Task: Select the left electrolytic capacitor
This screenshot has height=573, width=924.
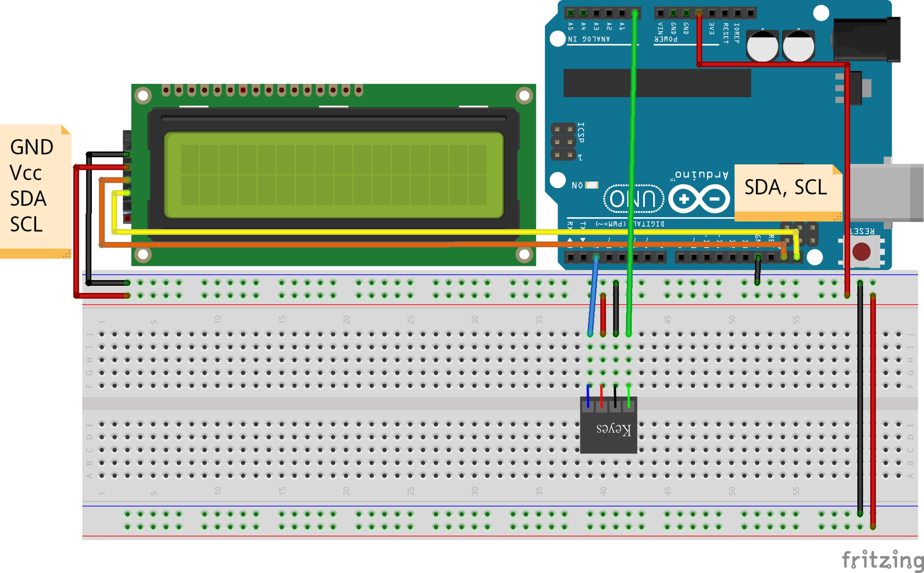Action: pos(763,46)
